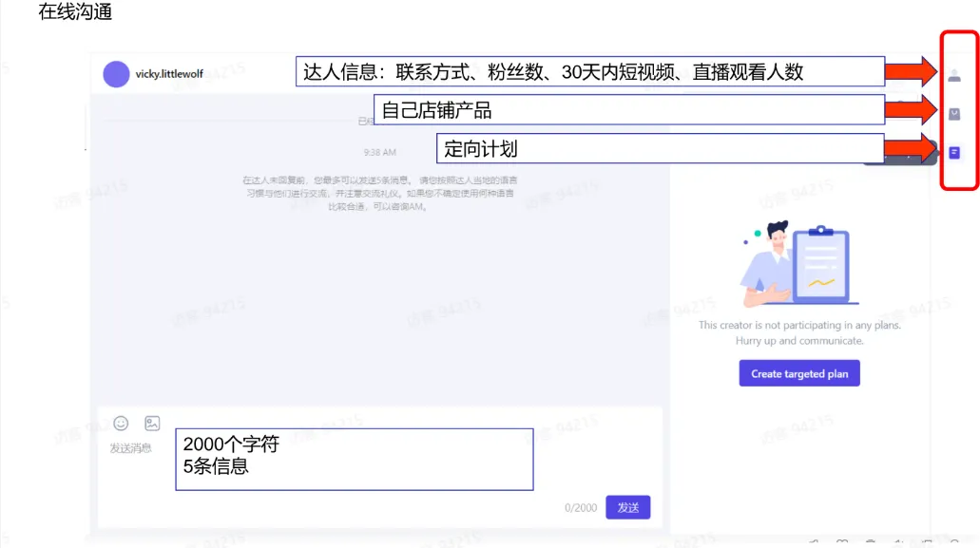Click the vicky.littlewolf purple avatar
The width and height of the screenshot is (980, 548).
point(116,74)
